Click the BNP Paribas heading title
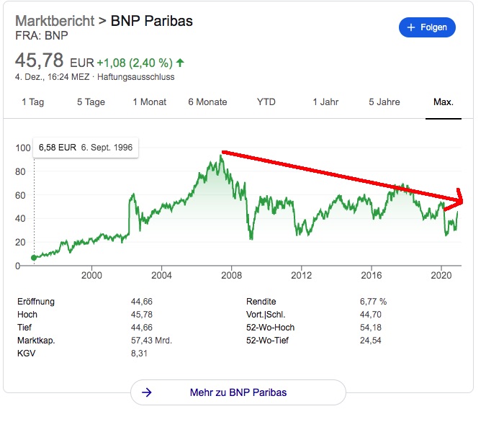504x432 pixels. [x=151, y=20]
